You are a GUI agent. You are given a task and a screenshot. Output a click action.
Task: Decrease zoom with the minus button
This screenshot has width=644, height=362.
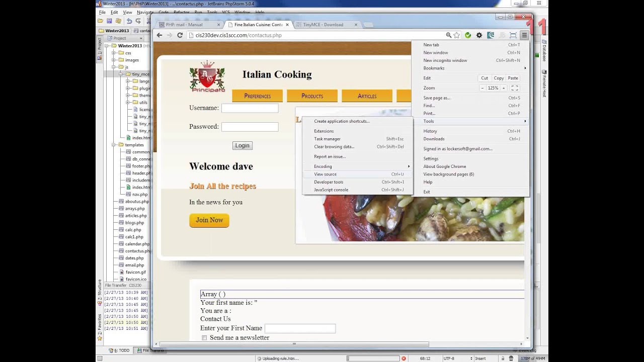(482, 88)
